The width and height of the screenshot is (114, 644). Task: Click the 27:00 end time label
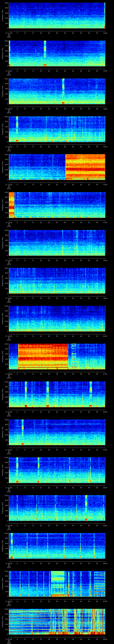point(105,601)
